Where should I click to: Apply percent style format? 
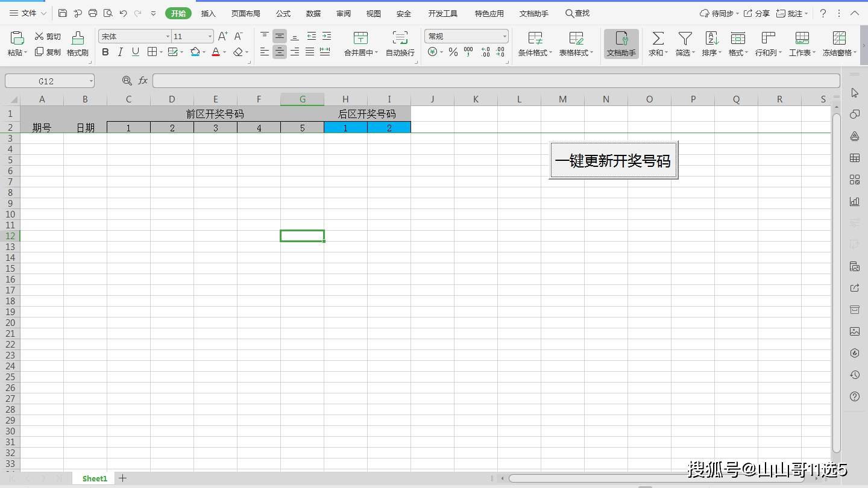point(453,52)
